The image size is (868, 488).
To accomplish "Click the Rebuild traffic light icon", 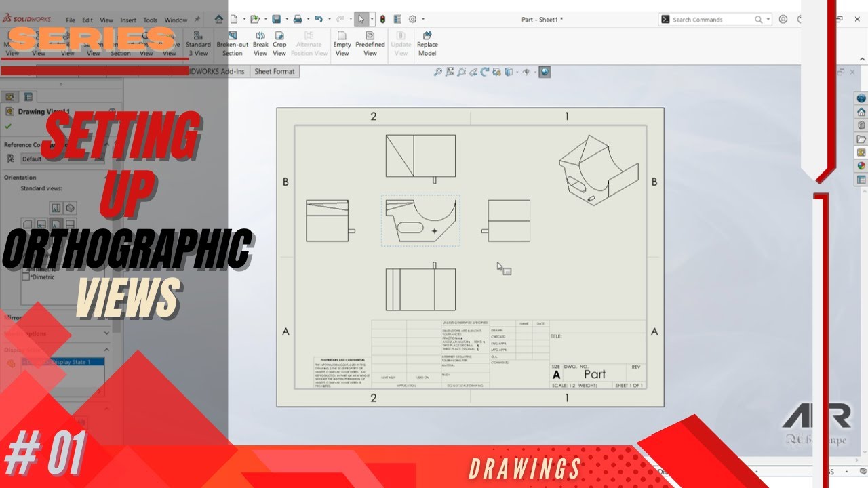I will click(x=382, y=20).
